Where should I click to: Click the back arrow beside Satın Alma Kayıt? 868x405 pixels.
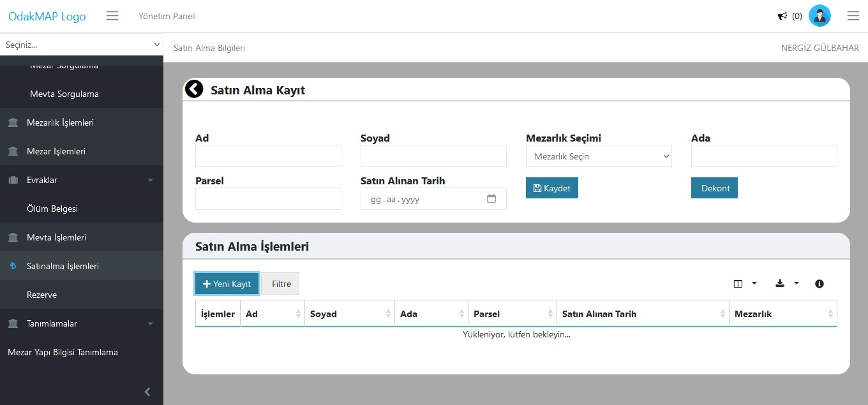(x=194, y=89)
